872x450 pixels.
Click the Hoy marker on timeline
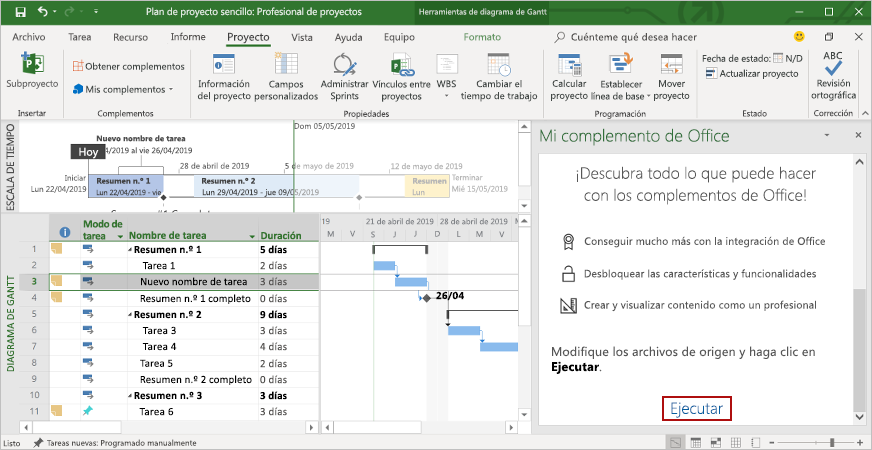coord(88,152)
